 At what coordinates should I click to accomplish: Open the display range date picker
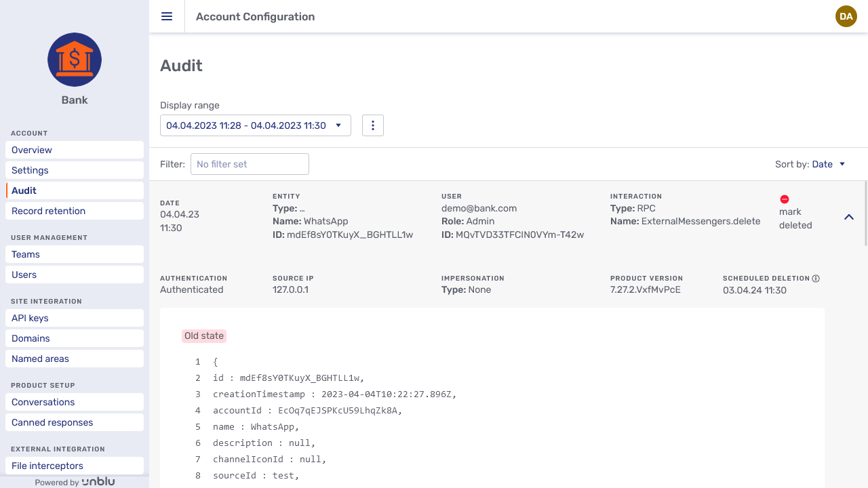255,125
